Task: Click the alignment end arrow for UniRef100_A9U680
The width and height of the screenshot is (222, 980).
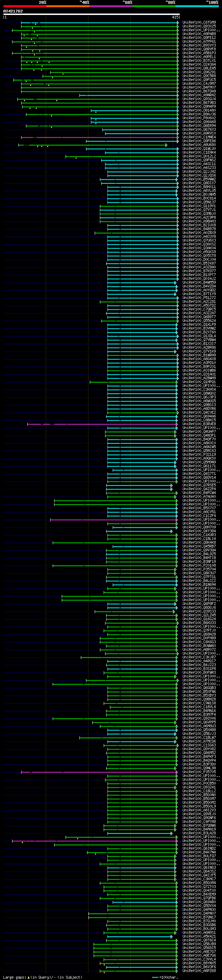Action: click(166, 145)
